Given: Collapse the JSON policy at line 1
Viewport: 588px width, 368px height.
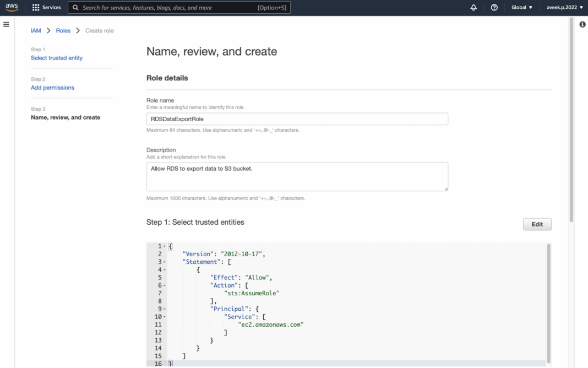Looking at the screenshot, I should [x=164, y=246].
